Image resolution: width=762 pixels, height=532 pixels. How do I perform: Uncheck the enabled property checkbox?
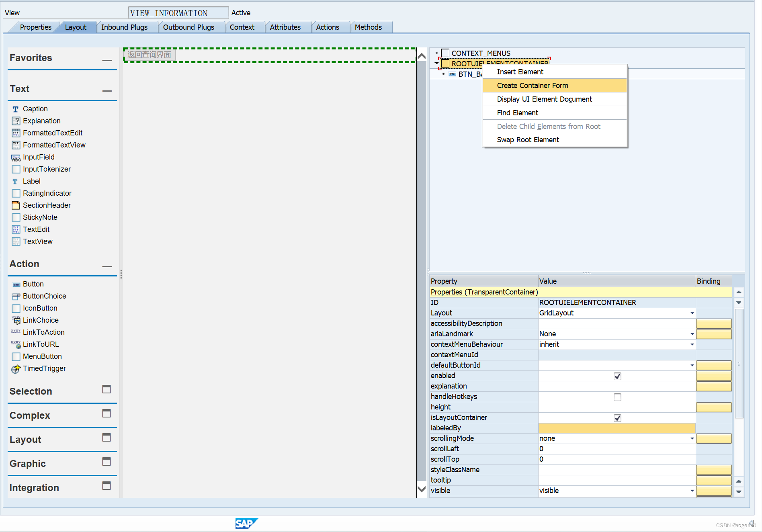[x=617, y=376]
